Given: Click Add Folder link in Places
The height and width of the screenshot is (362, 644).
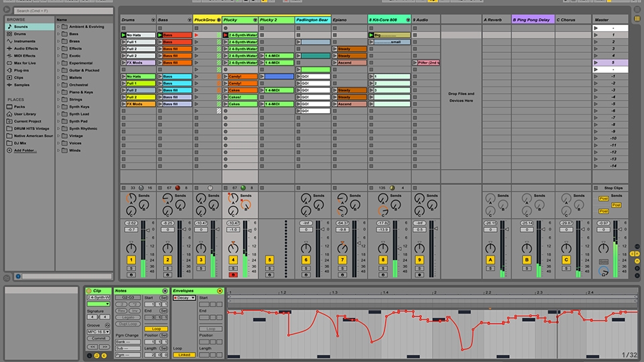Looking at the screenshot, I should click(25, 151).
